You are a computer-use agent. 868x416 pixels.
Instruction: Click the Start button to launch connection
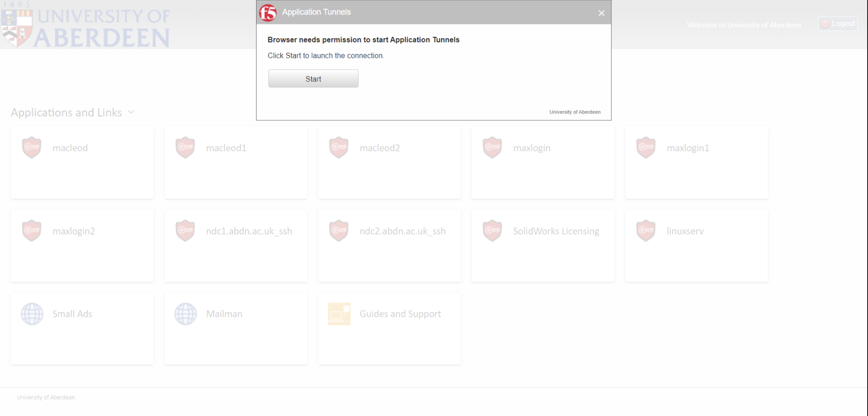[x=313, y=79]
